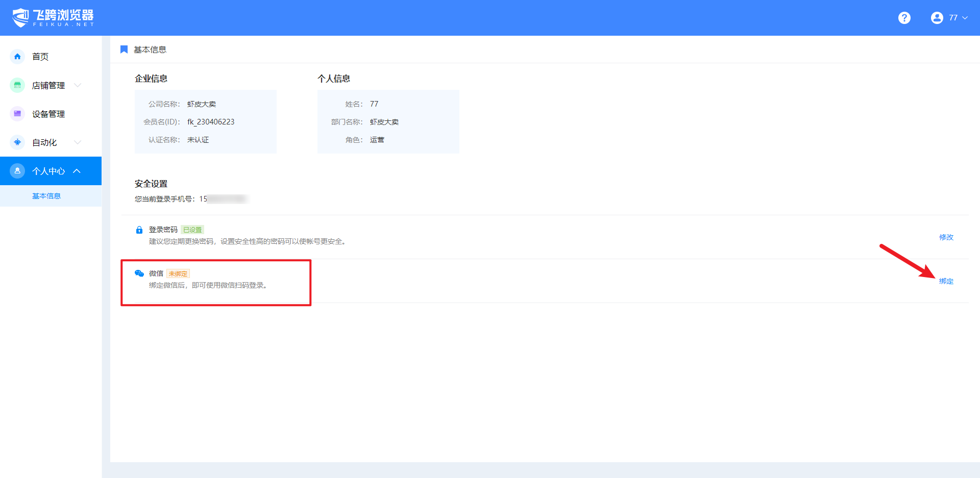Click the store management shop icon

coord(17,85)
